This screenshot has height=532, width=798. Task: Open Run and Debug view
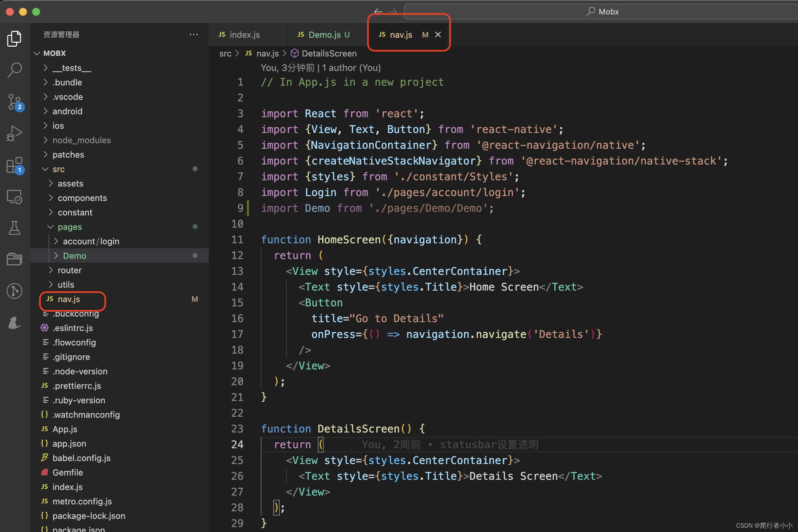coord(14,133)
